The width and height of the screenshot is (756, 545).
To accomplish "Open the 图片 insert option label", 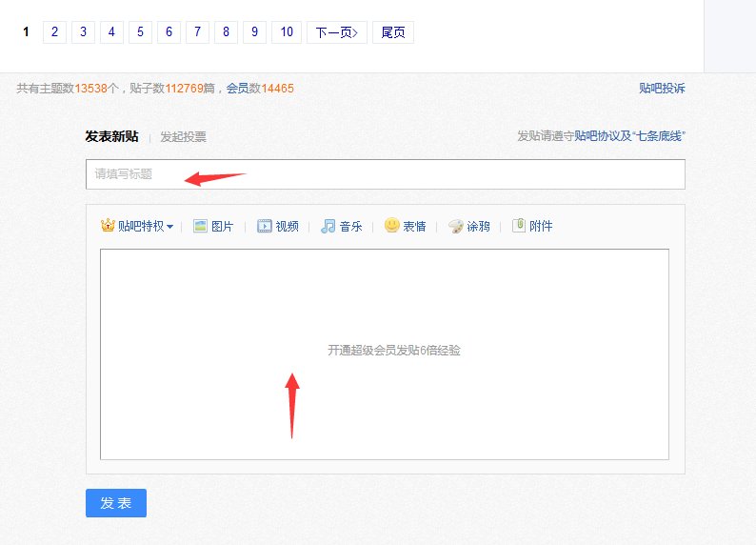I will pos(222,226).
